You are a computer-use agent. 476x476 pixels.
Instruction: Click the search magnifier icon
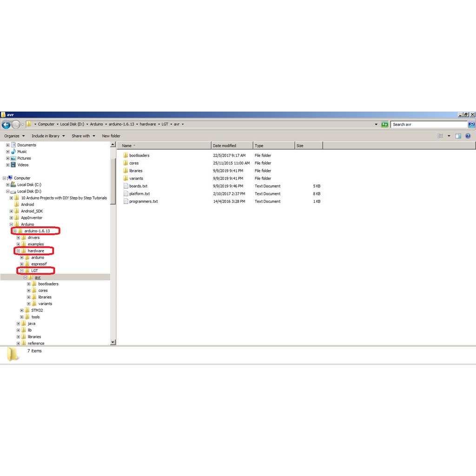471,125
